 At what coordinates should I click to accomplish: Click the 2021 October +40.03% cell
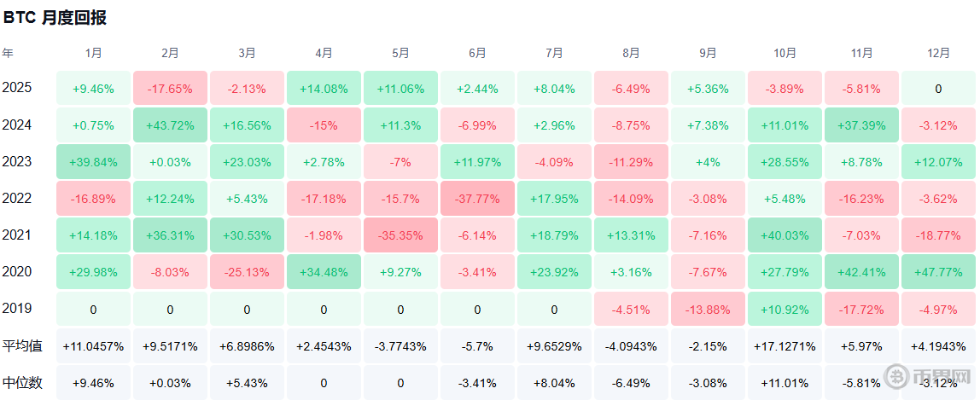(x=785, y=235)
